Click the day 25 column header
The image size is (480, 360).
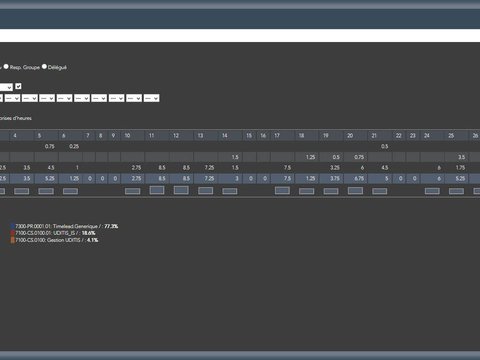click(x=456, y=135)
